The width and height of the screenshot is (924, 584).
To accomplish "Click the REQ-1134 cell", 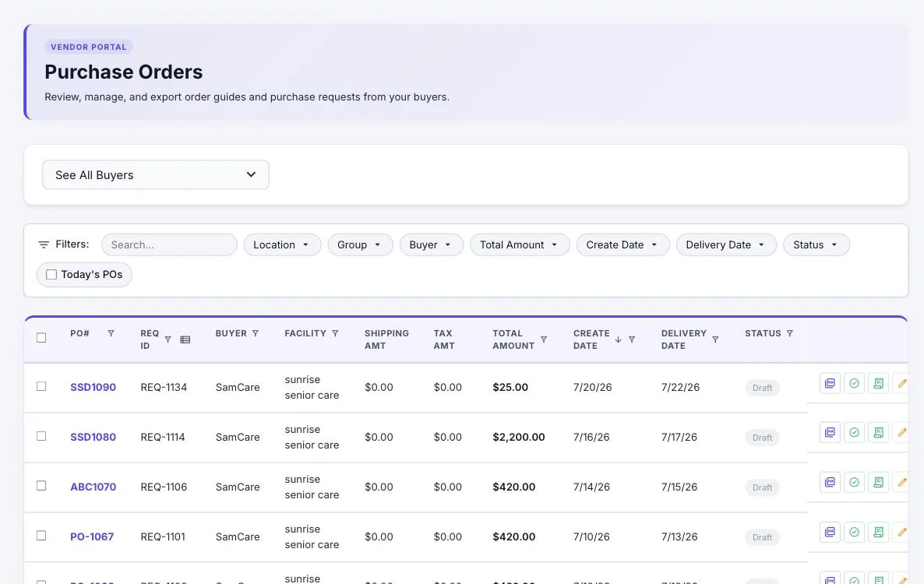I will point(164,387).
